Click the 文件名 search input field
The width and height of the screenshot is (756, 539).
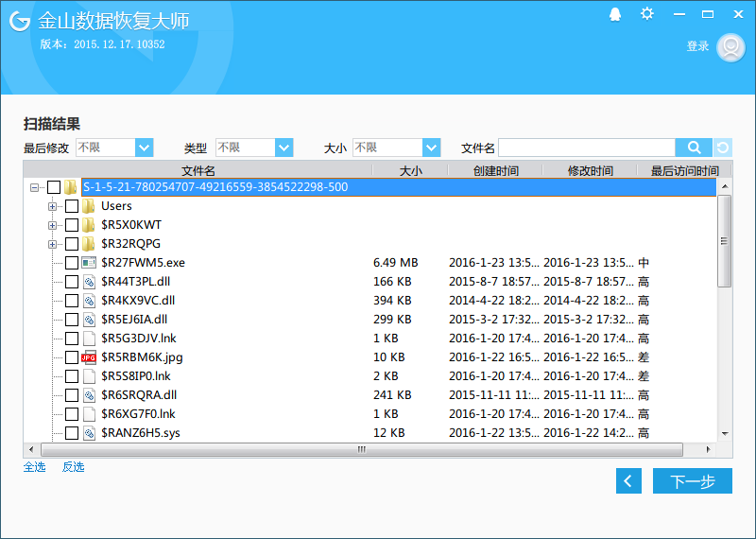point(586,148)
